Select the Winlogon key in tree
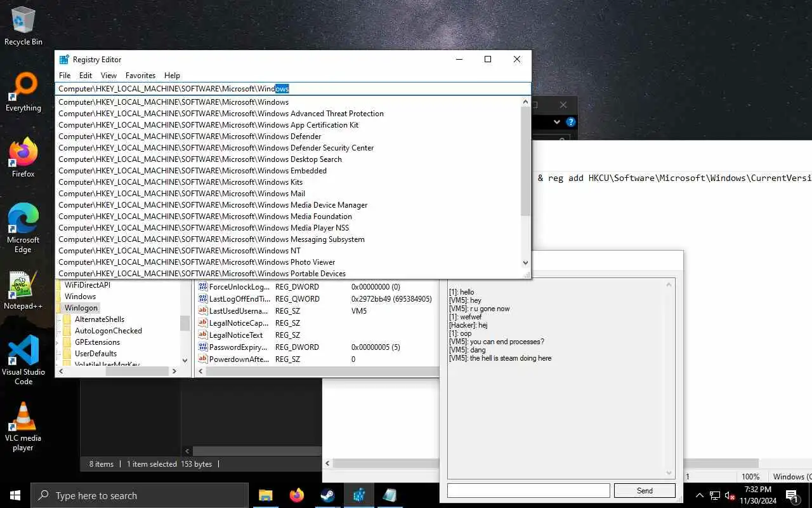This screenshot has height=508, width=812. tap(81, 308)
